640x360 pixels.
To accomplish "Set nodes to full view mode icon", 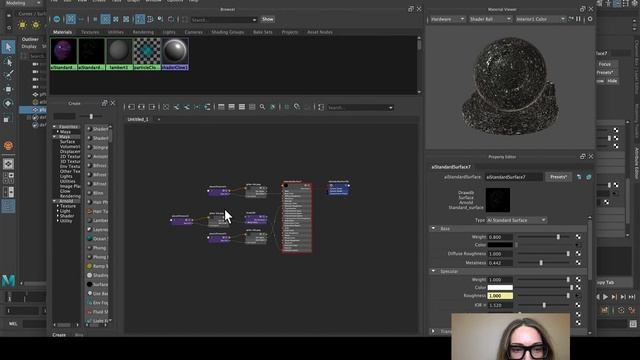I will (242, 107).
